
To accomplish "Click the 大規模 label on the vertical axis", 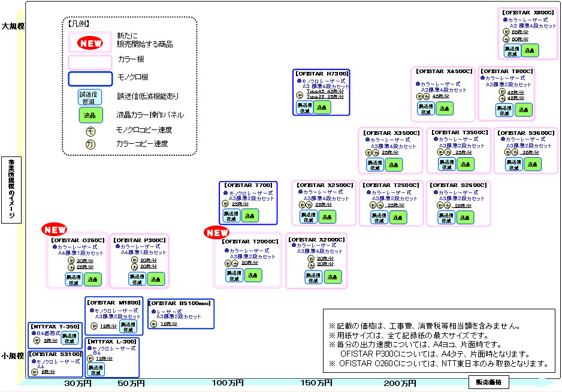I will (x=13, y=26).
